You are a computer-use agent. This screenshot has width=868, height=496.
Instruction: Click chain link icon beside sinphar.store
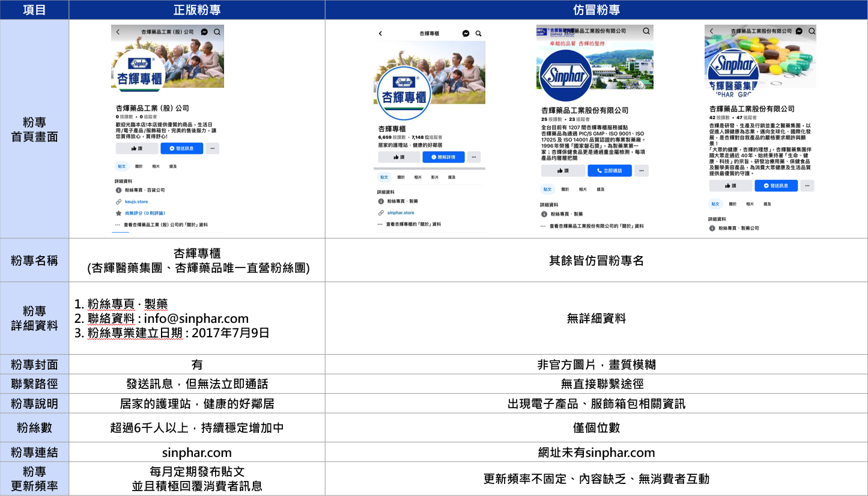(381, 213)
